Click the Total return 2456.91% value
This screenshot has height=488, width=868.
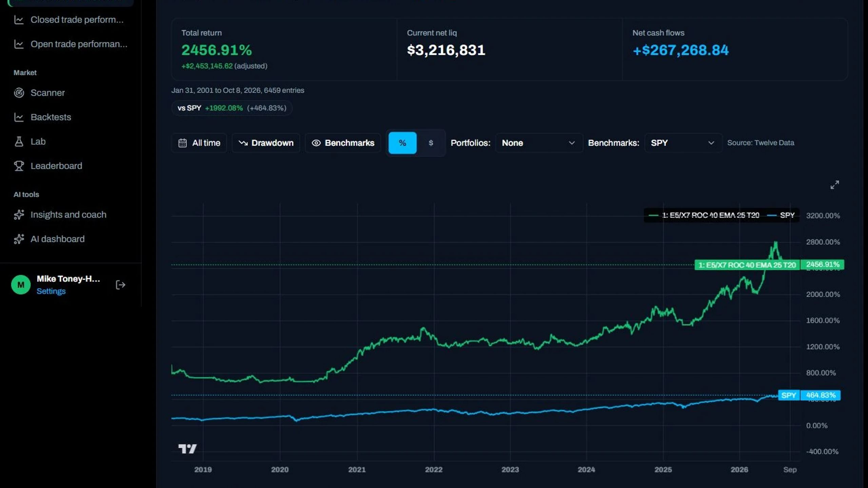pyautogui.click(x=217, y=50)
